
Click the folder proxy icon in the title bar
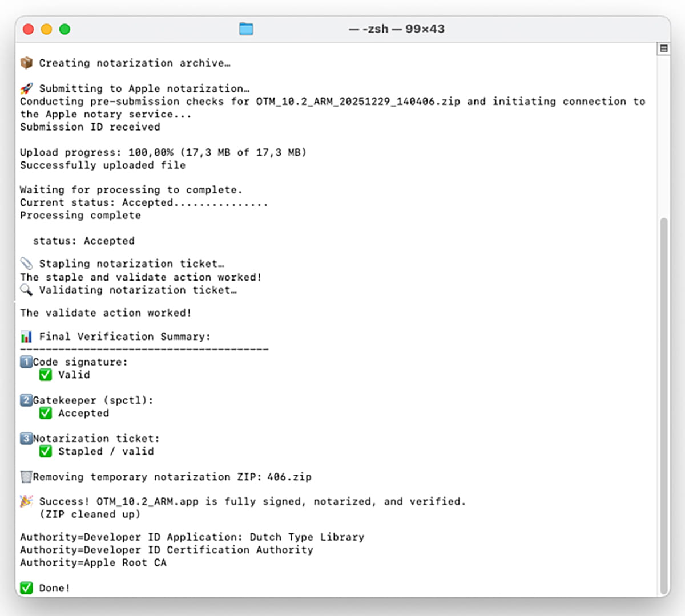point(246,29)
